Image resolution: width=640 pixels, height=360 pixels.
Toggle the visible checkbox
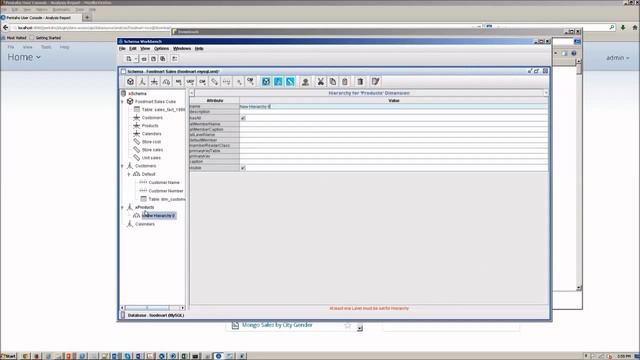click(x=243, y=168)
